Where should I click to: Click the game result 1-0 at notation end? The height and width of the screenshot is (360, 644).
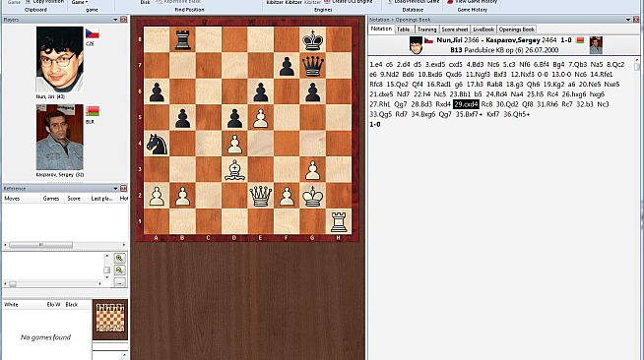point(375,124)
